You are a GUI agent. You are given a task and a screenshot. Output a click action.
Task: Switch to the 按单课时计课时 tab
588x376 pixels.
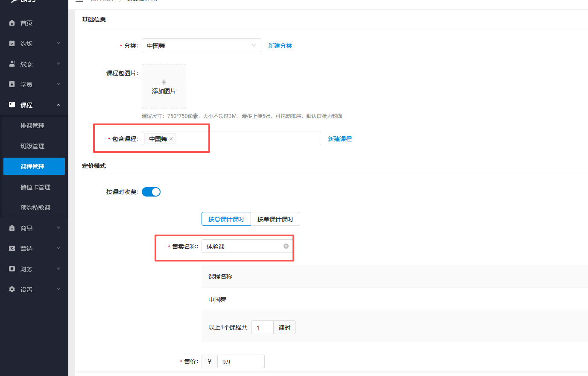[275, 219]
